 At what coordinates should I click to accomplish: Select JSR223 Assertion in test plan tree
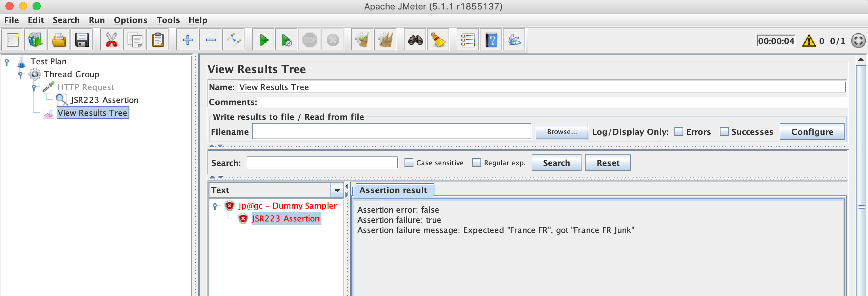[x=104, y=100]
